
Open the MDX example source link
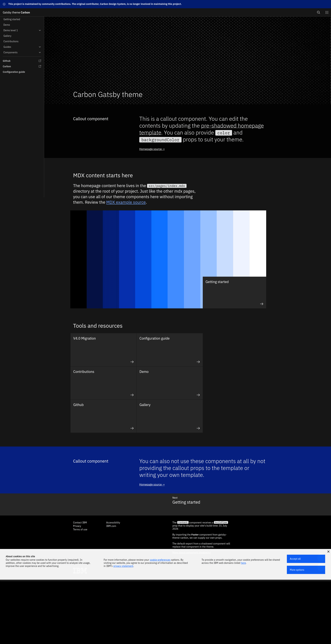(x=126, y=202)
